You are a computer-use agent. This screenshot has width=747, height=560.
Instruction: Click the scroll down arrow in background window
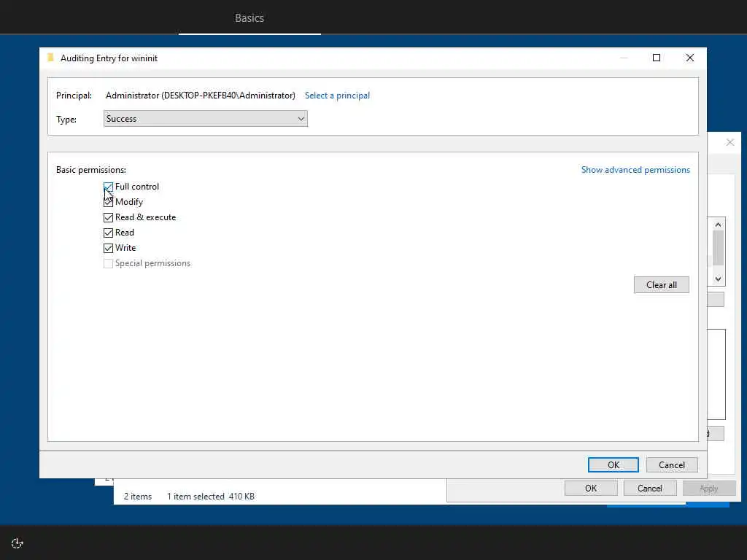[x=718, y=279]
